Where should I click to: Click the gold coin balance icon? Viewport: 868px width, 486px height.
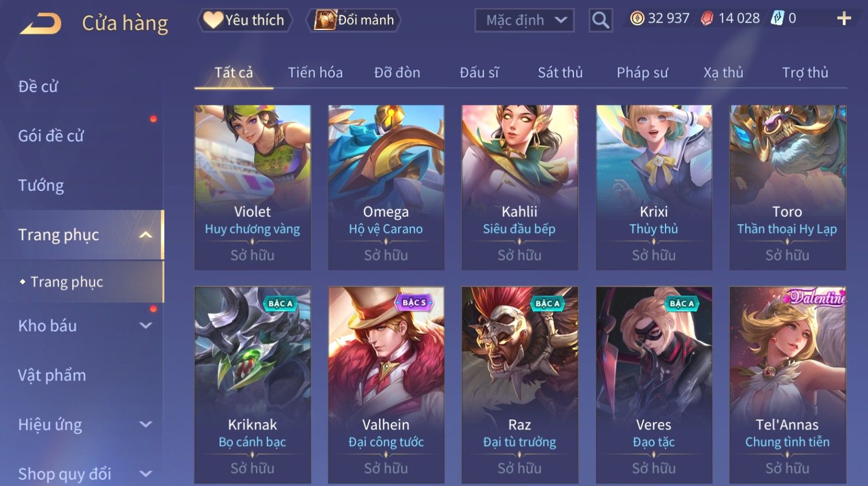pos(637,18)
